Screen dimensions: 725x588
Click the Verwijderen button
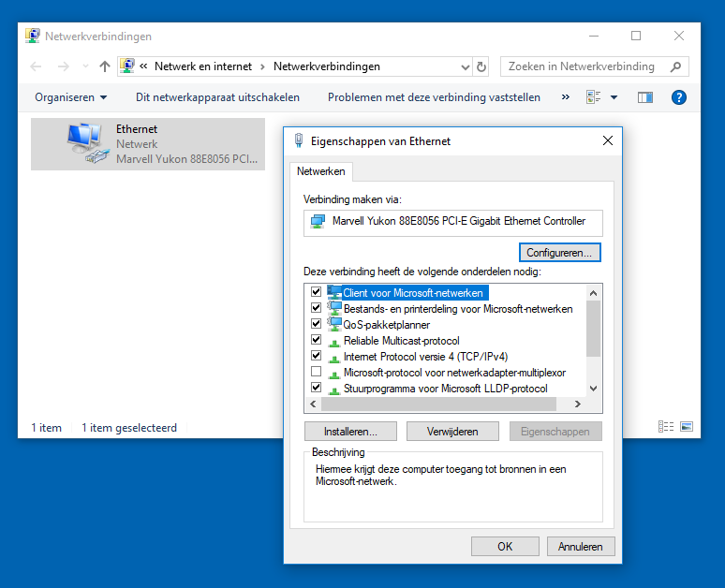[x=452, y=432]
